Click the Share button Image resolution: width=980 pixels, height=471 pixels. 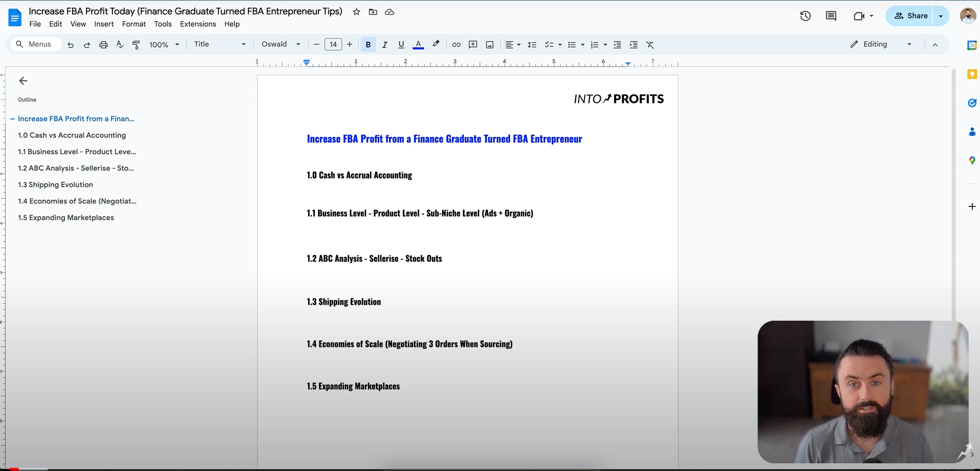[910, 16]
